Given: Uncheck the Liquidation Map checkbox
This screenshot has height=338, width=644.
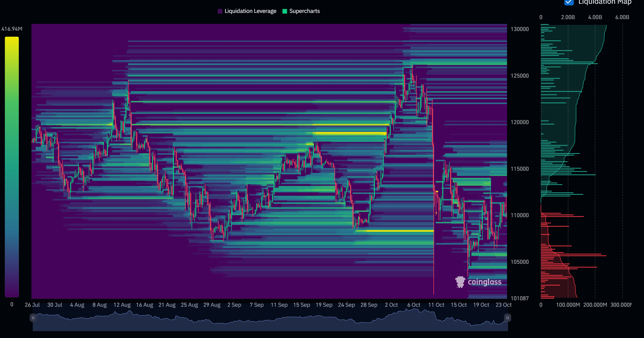Looking at the screenshot, I should click(x=569, y=2).
